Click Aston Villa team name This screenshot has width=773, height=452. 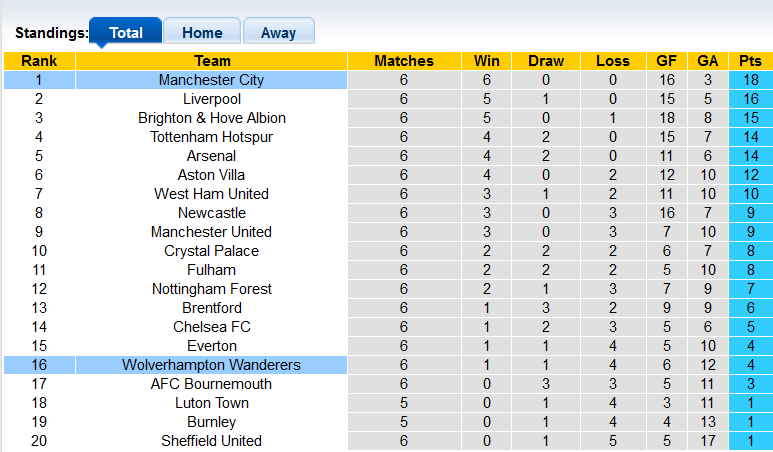click(x=211, y=175)
